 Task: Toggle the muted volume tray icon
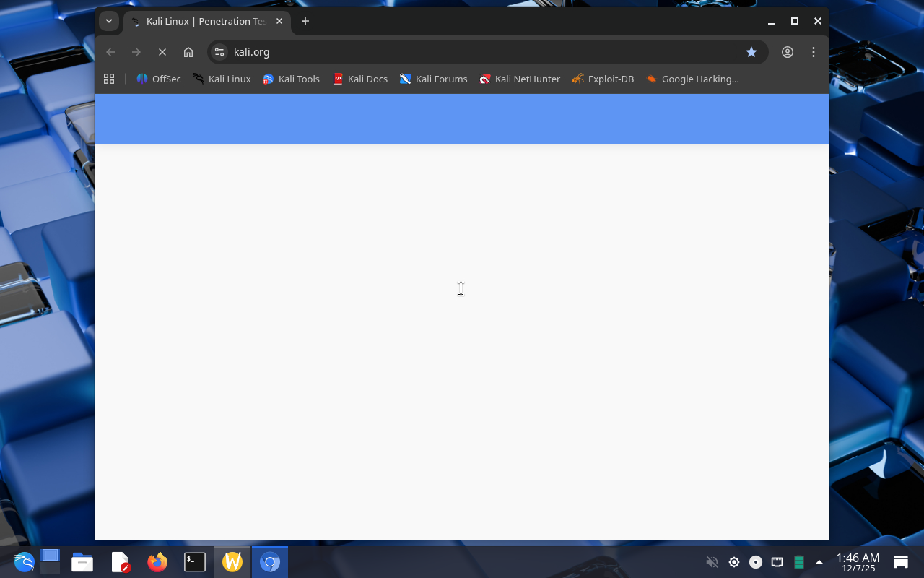click(712, 562)
